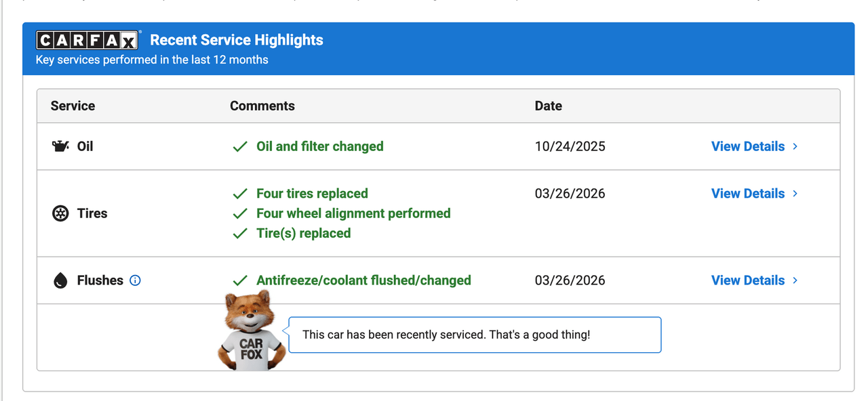Expand Flushes row using chevron arrow
The height and width of the screenshot is (401, 868).
click(x=795, y=280)
